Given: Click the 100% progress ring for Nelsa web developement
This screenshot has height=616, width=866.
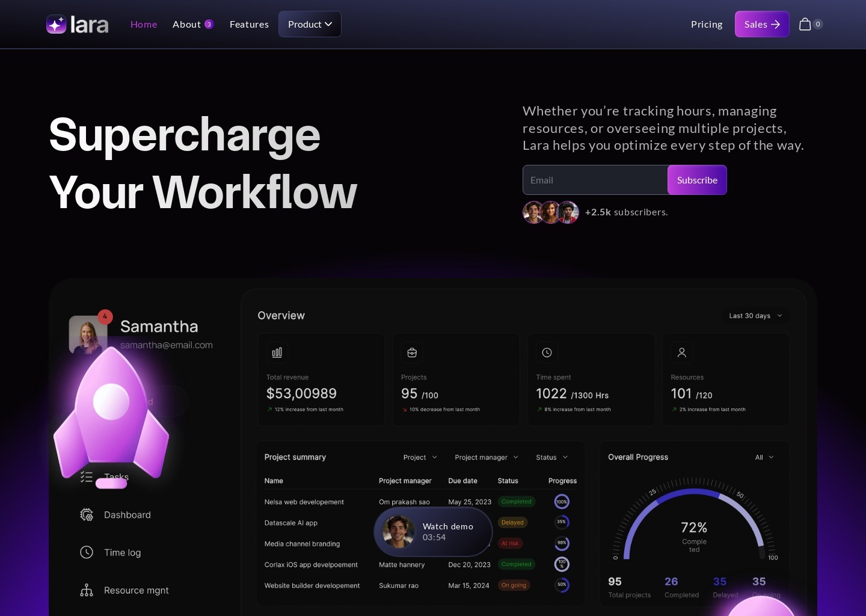Looking at the screenshot, I should point(562,502).
